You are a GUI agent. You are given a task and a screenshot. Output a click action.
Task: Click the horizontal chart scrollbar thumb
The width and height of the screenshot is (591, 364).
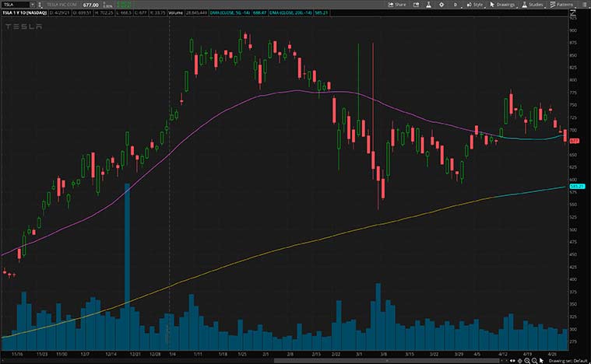[387, 361]
